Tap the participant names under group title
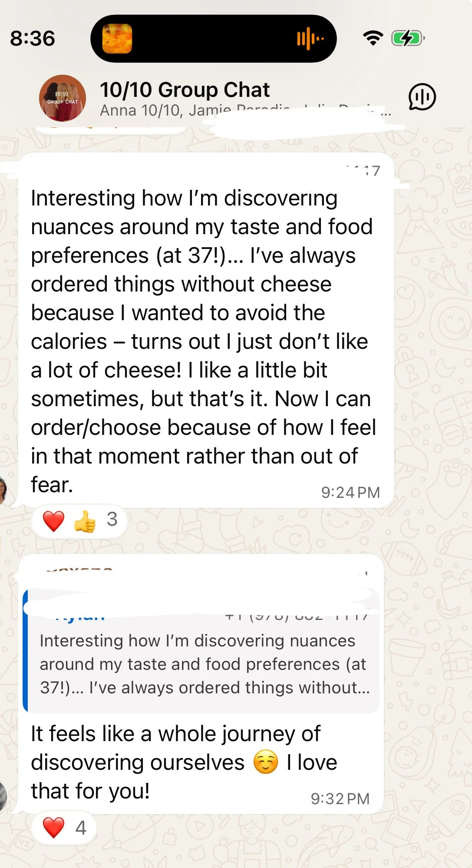This screenshot has width=472, height=868. click(245, 110)
